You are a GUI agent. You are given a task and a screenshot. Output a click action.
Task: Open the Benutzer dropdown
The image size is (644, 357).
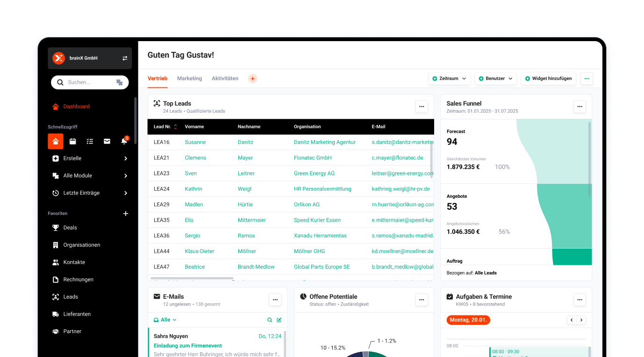(495, 79)
